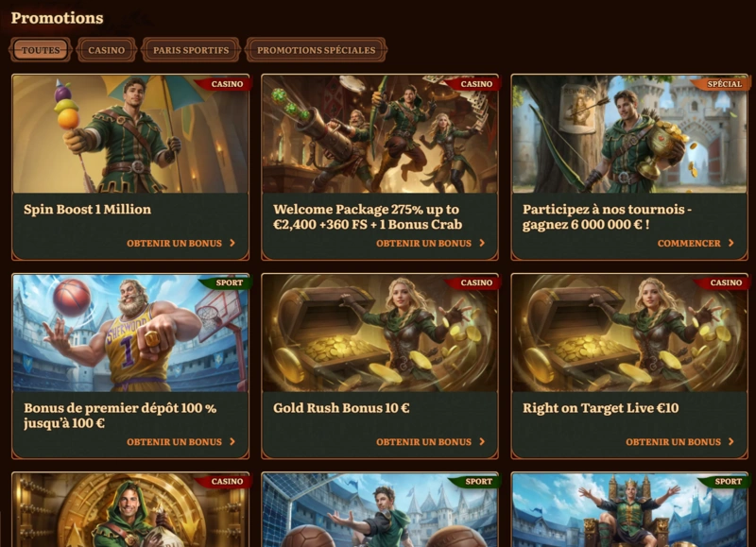Open the soccer goalkeeper SPORT promo image

pos(380,510)
